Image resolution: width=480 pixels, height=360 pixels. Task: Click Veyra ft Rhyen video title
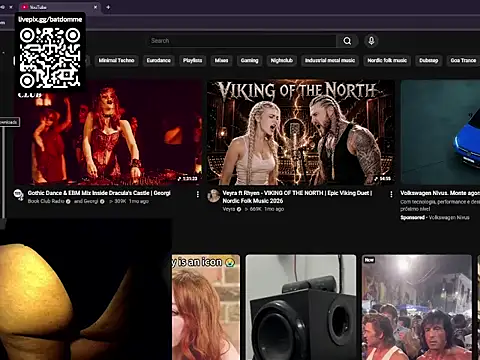tap(297, 197)
